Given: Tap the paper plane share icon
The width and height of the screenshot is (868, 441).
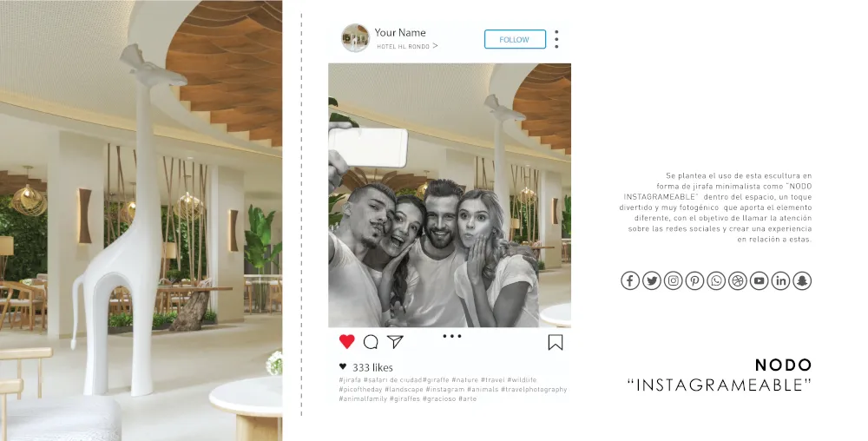Looking at the screenshot, I should click(395, 342).
